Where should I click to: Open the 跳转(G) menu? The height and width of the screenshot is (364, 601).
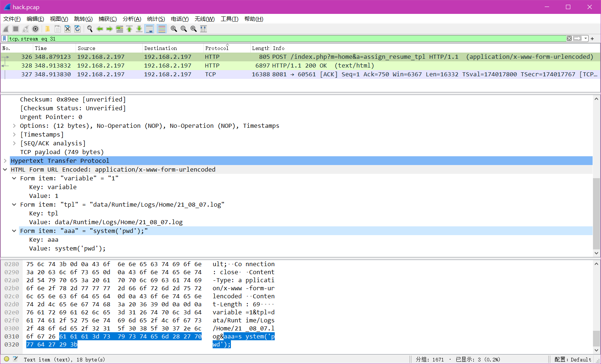(x=83, y=19)
